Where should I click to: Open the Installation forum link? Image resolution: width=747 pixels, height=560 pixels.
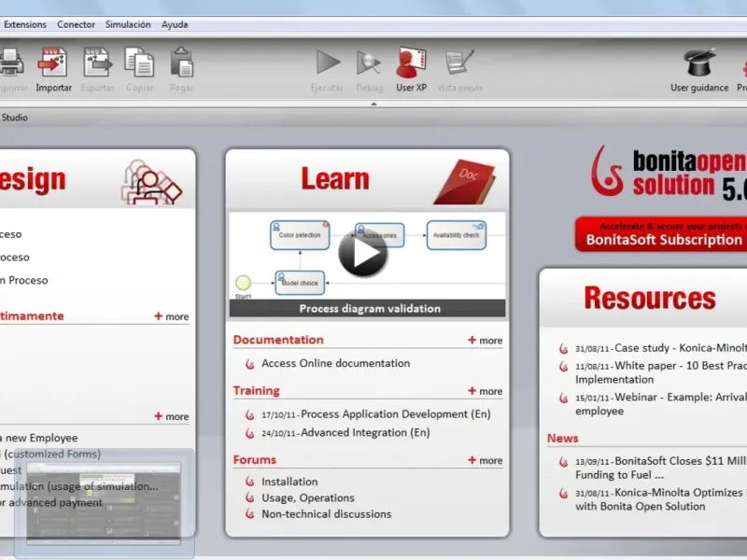(289, 482)
